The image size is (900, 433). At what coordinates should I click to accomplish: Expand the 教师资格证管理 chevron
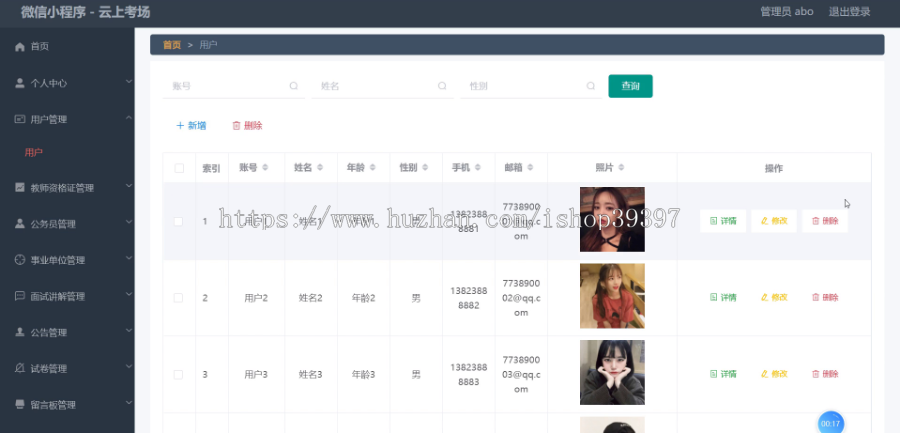(129, 186)
